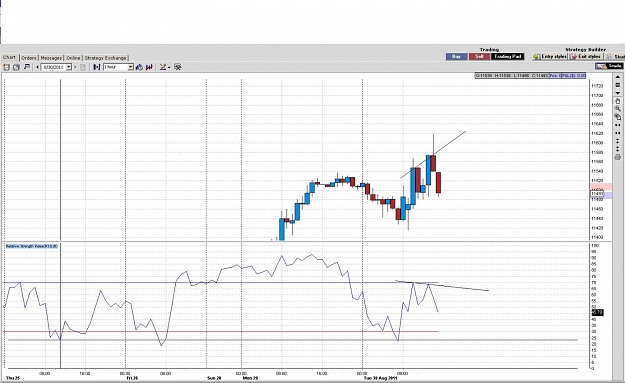Click the lower vertical-arrows scale icon

[x=617, y=149]
